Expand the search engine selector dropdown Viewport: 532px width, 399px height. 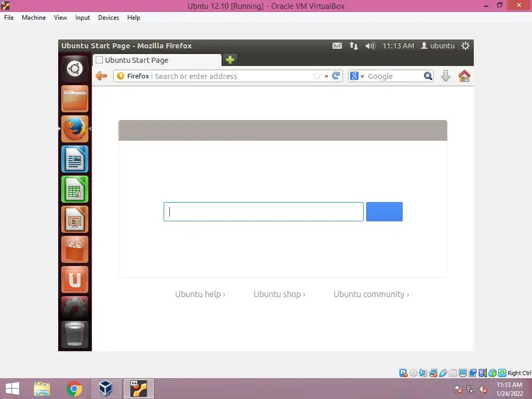[362, 76]
